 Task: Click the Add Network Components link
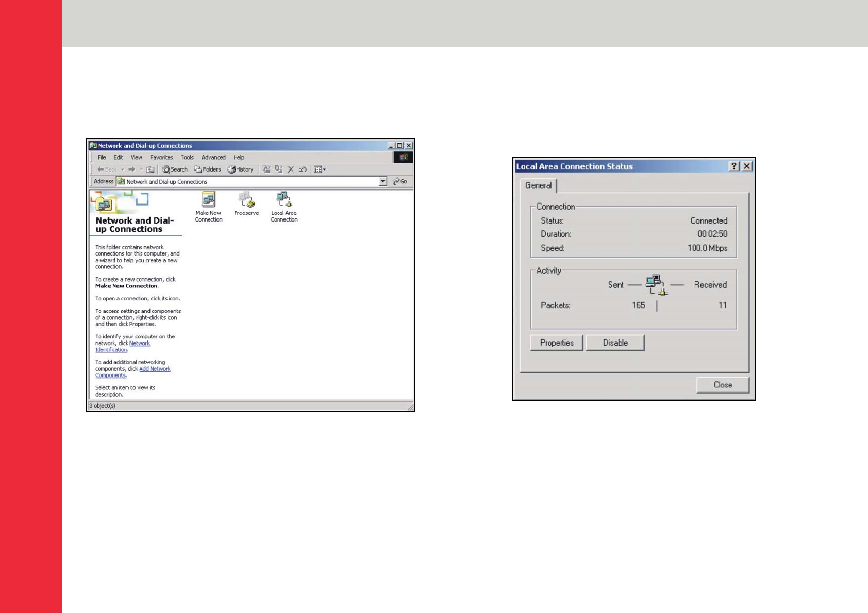point(133,372)
